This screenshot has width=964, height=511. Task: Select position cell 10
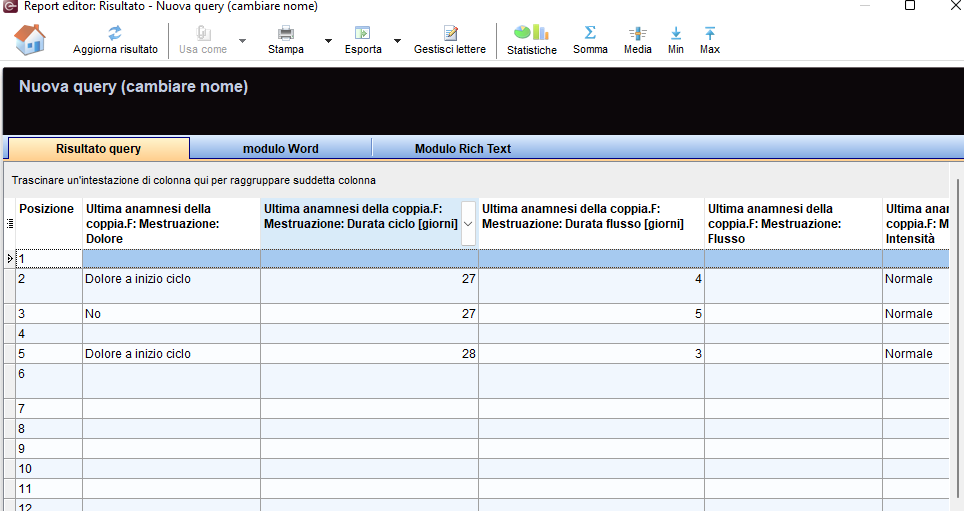coord(49,469)
